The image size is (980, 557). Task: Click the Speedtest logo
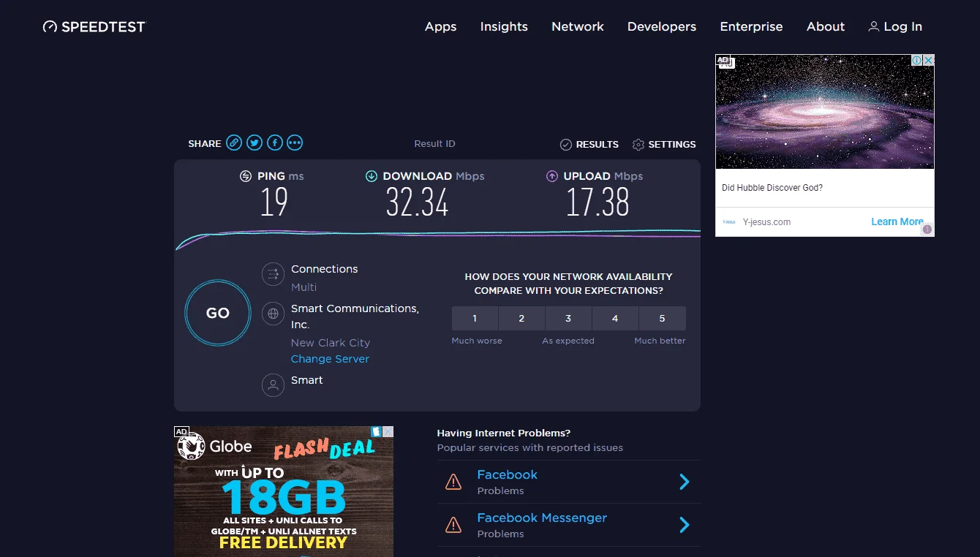(94, 26)
